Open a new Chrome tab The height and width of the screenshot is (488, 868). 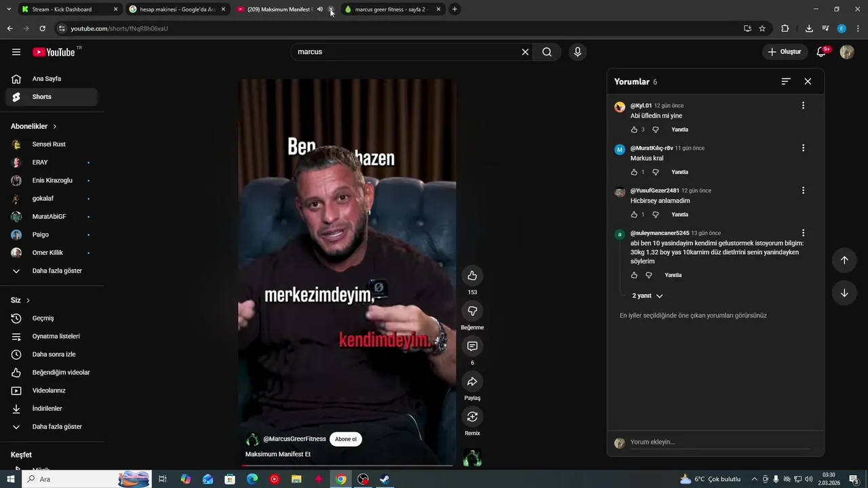point(454,9)
